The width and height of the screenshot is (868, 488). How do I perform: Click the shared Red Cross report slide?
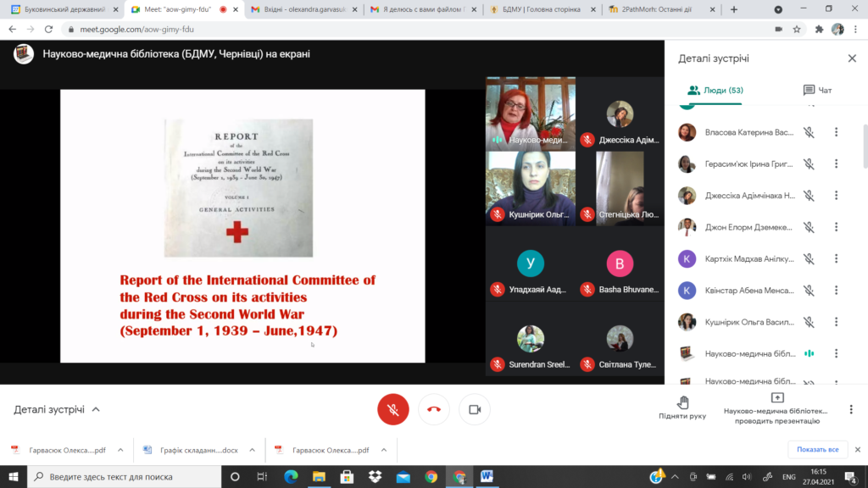242,226
